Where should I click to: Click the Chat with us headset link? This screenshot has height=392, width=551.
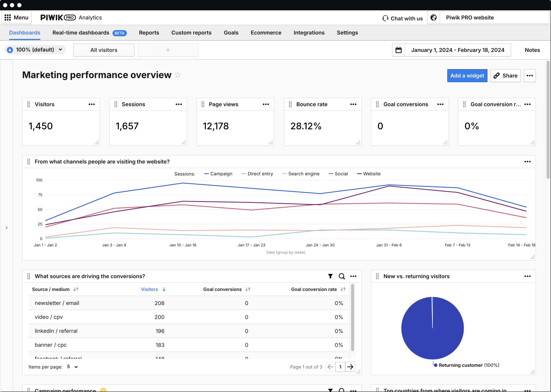coord(402,18)
